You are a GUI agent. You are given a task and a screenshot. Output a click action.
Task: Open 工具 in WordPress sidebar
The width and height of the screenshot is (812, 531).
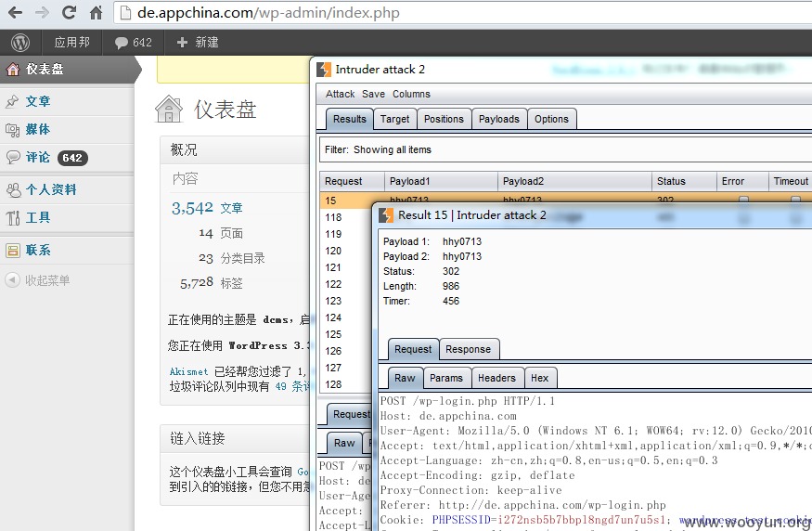tap(38, 217)
